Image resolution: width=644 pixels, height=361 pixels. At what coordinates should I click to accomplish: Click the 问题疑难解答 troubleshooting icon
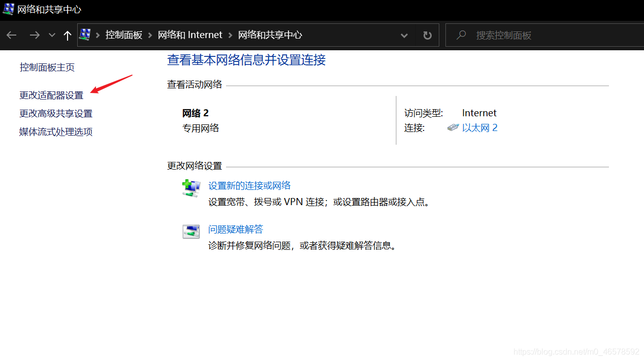[x=191, y=232]
